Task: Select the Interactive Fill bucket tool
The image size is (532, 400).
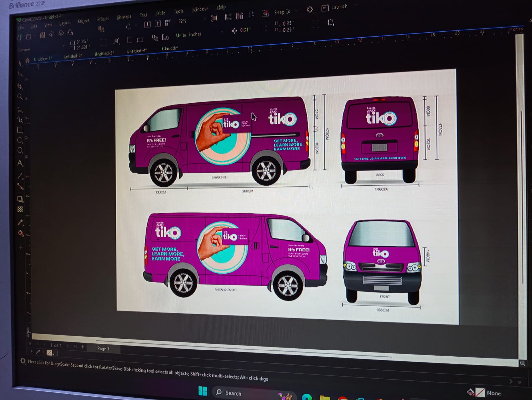Action: pyautogui.click(x=20, y=233)
